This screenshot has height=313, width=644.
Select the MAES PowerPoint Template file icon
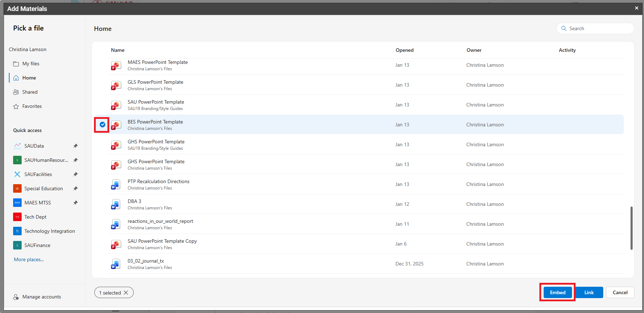[116, 65]
